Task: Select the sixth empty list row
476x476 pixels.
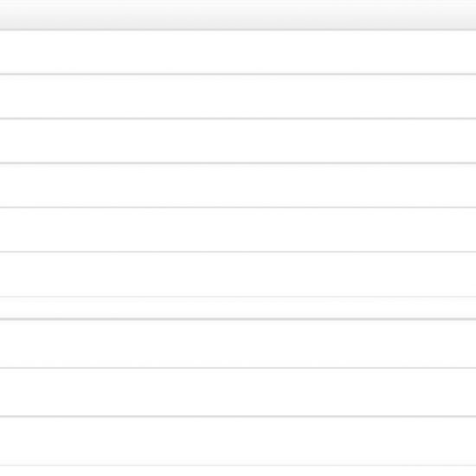Action: [238, 274]
